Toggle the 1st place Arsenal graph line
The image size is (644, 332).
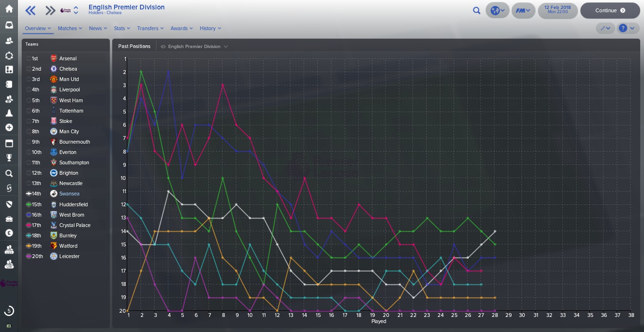click(x=29, y=58)
